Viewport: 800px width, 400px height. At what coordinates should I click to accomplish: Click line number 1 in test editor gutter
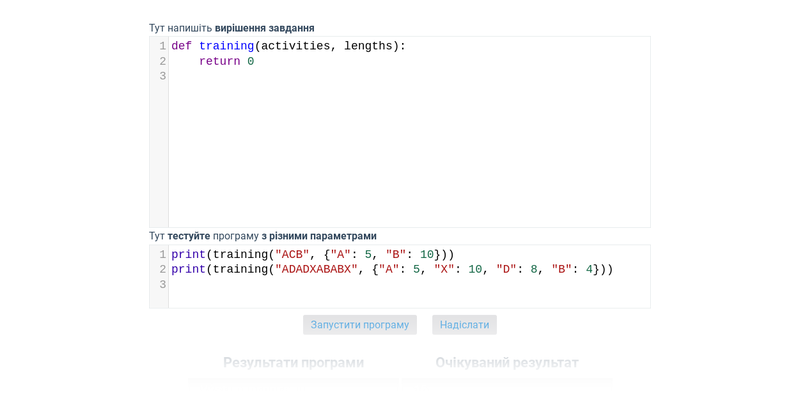[x=162, y=255]
